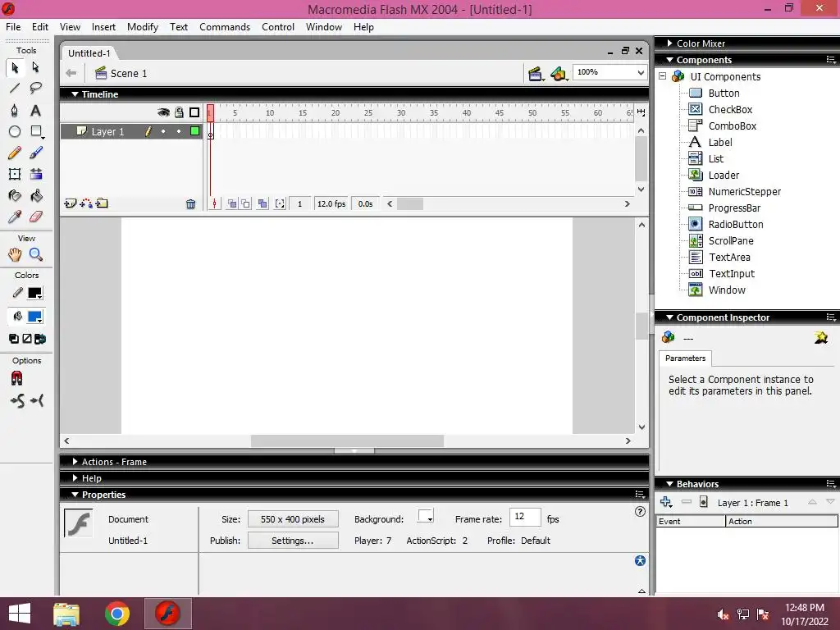Expand the Help panel
The image size is (840, 630).
click(x=75, y=478)
